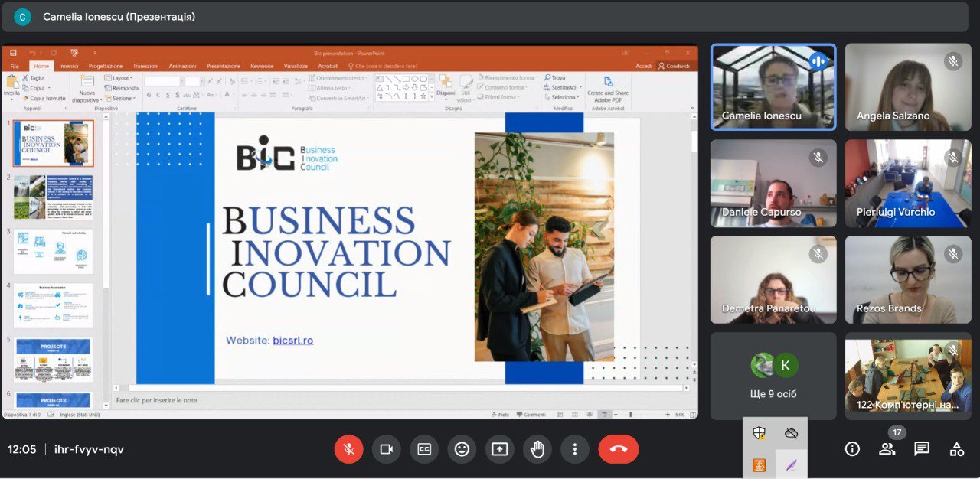Expand the Seleziona dropdown
Viewport: 980px width, 479px height.
[563, 98]
